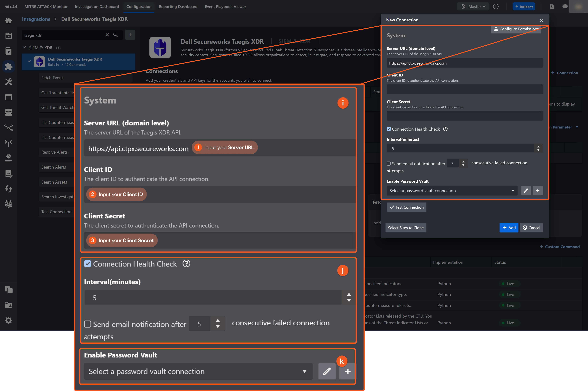The width and height of the screenshot is (588, 391).
Task: Increase the Interval minutes value using the stepper
Action: pos(349,294)
